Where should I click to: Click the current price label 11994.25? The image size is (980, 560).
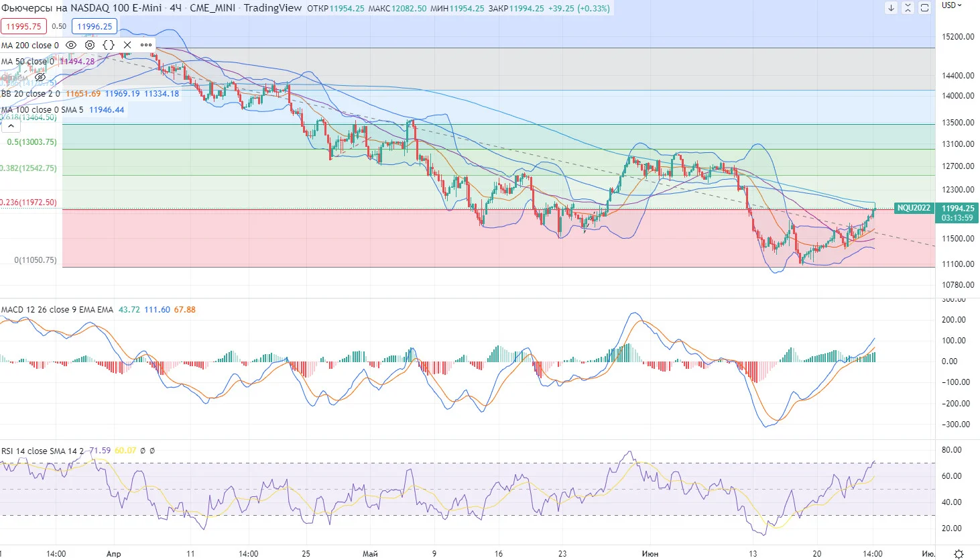958,209
